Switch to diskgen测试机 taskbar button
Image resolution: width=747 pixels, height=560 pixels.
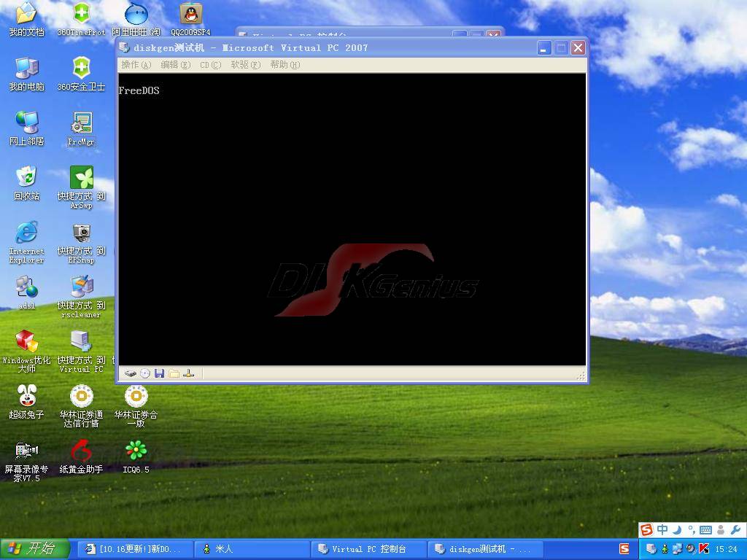[x=485, y=549]
